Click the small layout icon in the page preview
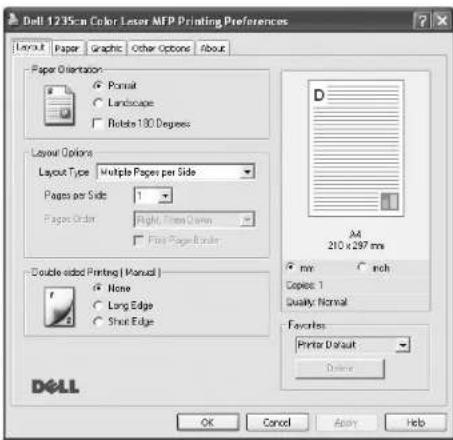The image size is (453, 440). tap(389, 201)
